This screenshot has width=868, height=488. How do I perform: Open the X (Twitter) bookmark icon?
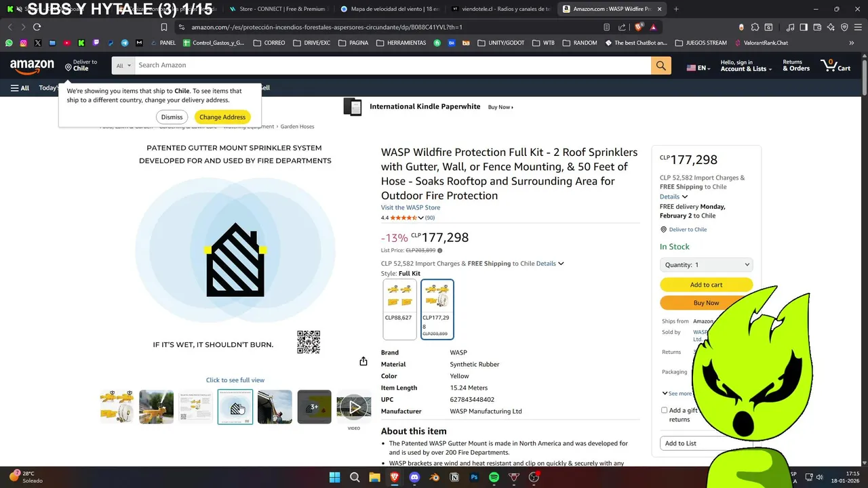click(x=37, y=43)
